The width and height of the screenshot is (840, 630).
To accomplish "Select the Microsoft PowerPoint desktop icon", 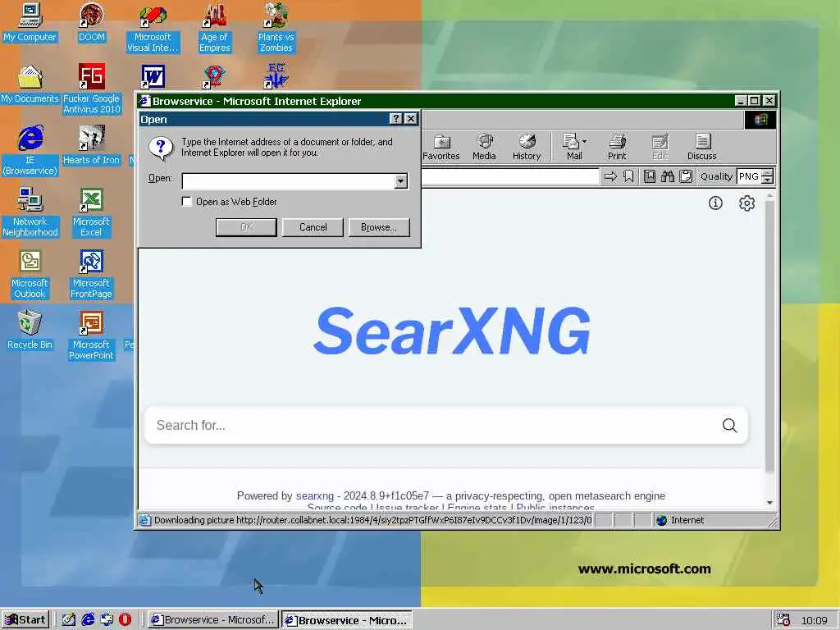I will coord(91,336).
